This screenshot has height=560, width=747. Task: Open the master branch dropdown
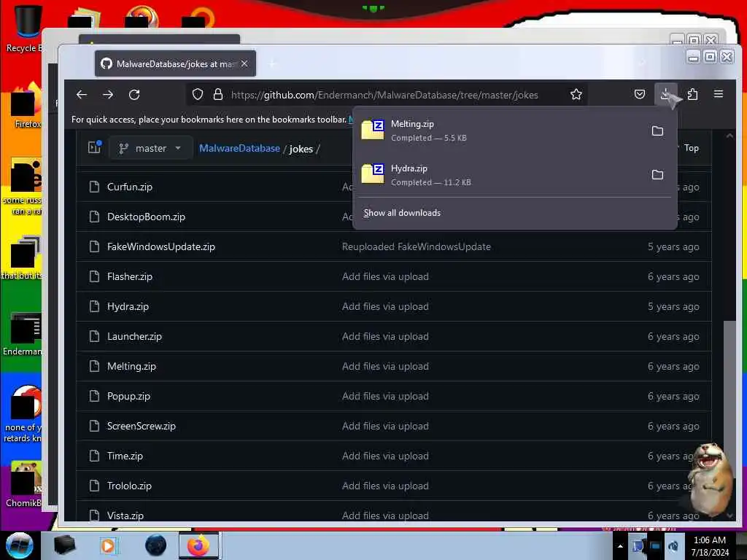(x=150, y=148)
